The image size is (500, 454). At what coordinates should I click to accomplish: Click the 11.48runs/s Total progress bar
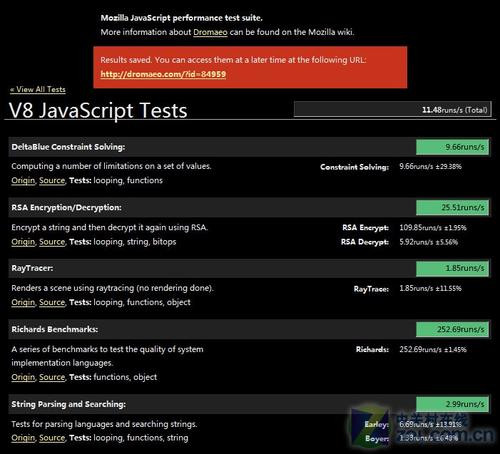(393, 109)
